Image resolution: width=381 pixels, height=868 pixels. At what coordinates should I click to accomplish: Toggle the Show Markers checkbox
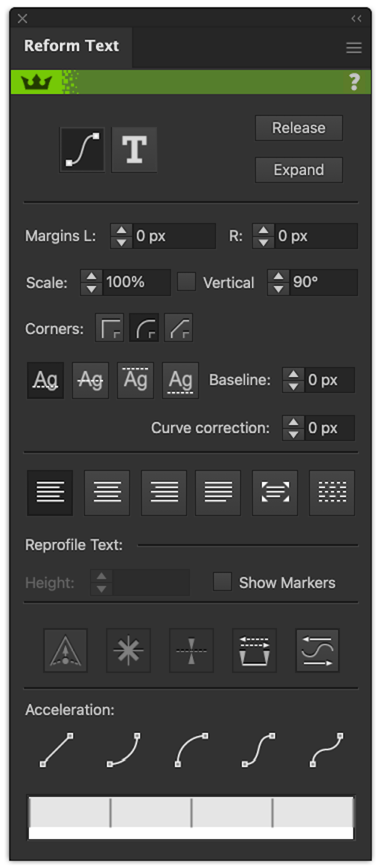[222, 582]
